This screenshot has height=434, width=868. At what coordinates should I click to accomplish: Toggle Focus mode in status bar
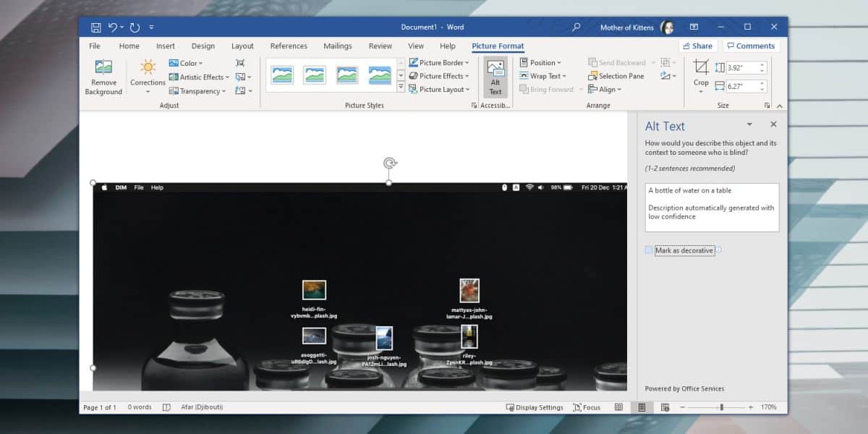click(x=586, y=407)
